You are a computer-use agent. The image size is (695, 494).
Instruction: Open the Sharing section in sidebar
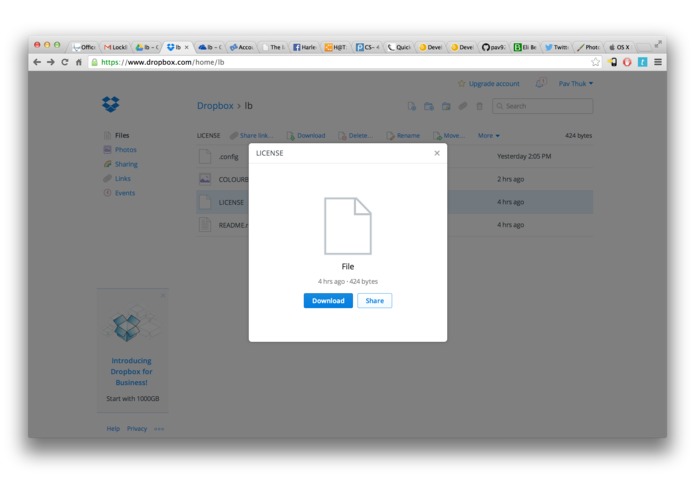point(126,164)
